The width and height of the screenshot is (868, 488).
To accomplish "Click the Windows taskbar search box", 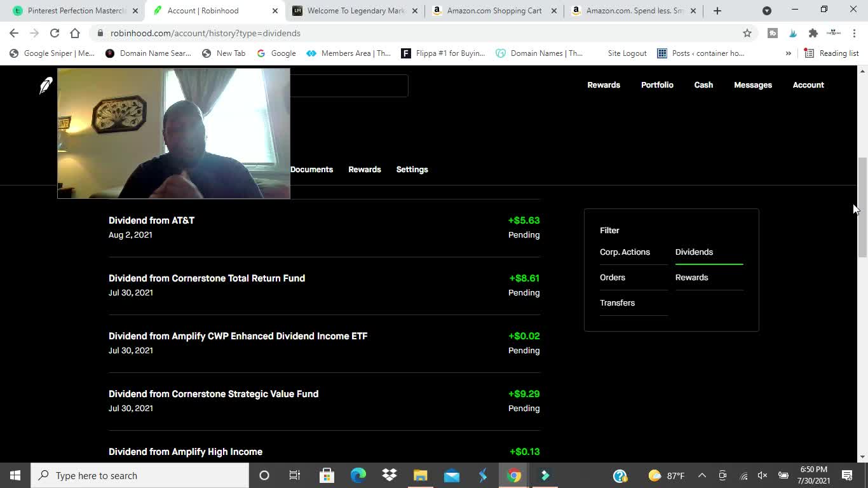I will click(x=140, y=475).
